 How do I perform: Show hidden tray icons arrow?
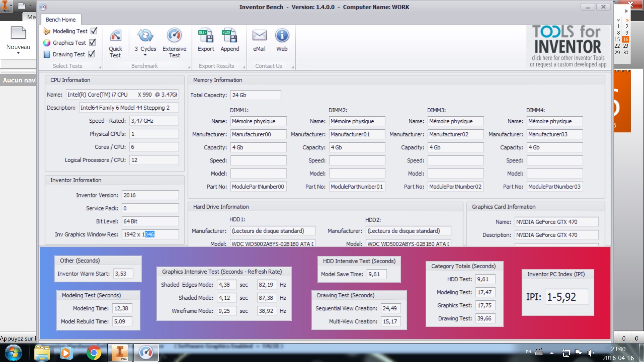[552, 353]
